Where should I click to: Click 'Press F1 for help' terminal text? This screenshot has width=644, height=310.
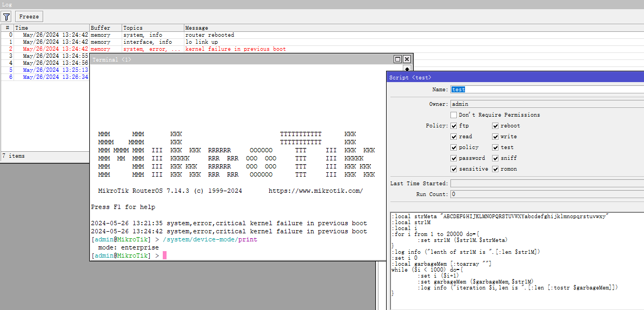123,207
